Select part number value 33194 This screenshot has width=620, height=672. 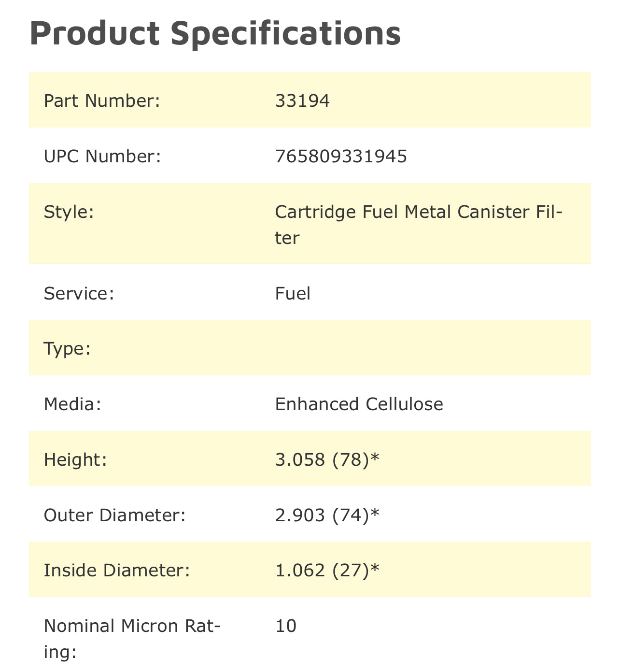[x=302, y=101]
